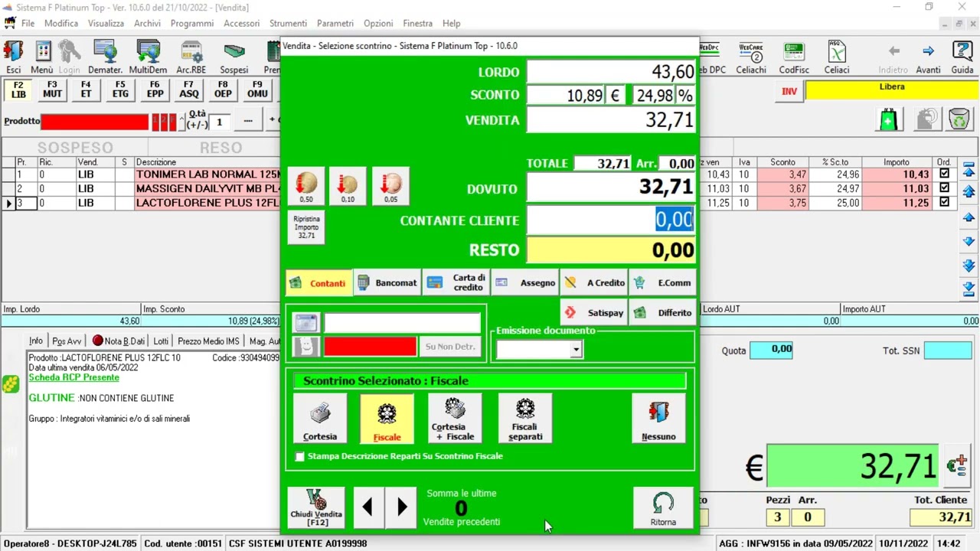
Task: Click the F2 LIB function button
Action: coord(18,90)
